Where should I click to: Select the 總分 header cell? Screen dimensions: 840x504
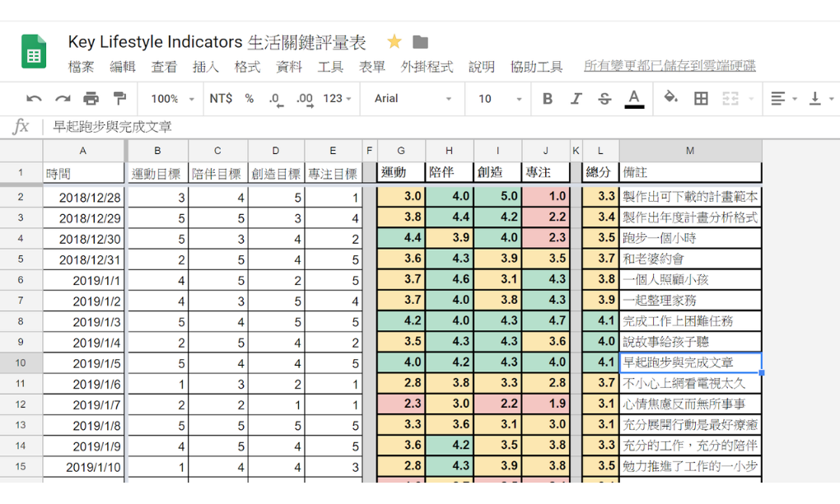pyautogui.click(x=600, y=172)
